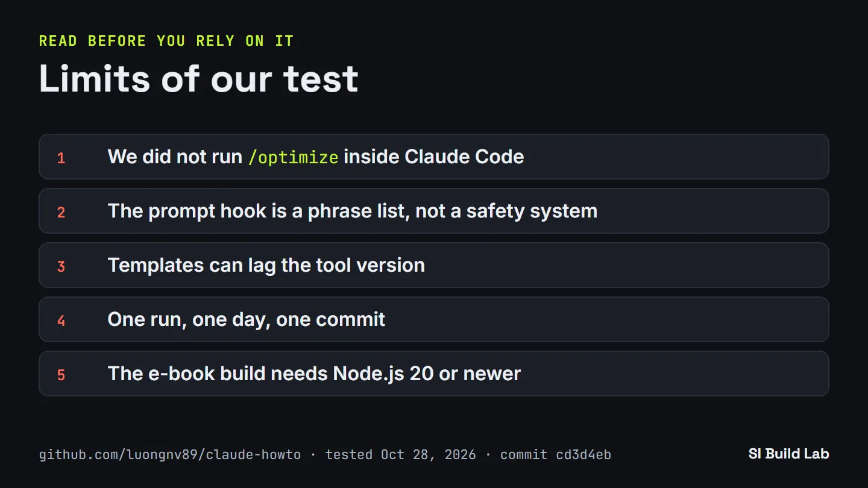Click the 'READ BEFORE YOU RELY ON IT' label
The height and width of the screenshot is (488, 868).
(x=166, y=41)
